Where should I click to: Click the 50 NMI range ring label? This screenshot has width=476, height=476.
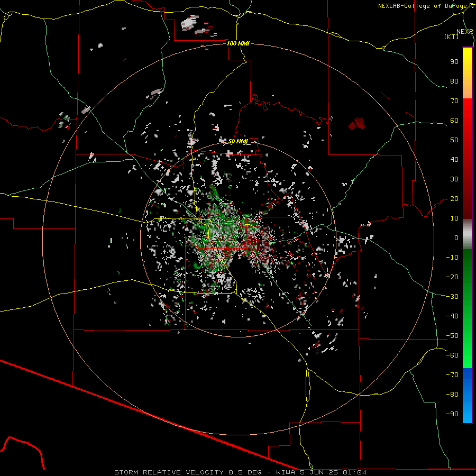[x=239, y=141]
